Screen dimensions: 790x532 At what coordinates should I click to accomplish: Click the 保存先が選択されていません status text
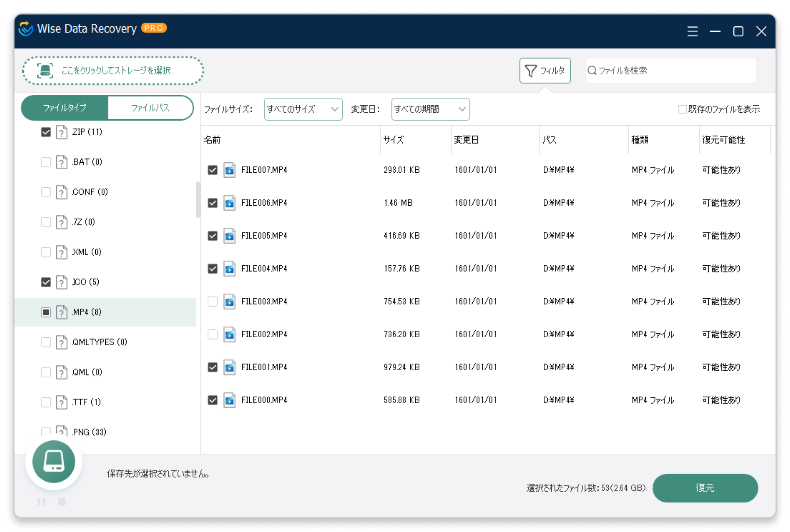click(x=158, y=474)
